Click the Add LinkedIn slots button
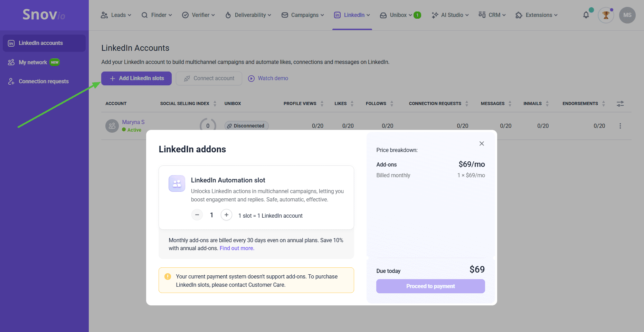The image size is (644, 332). click(x=136, y=78)
